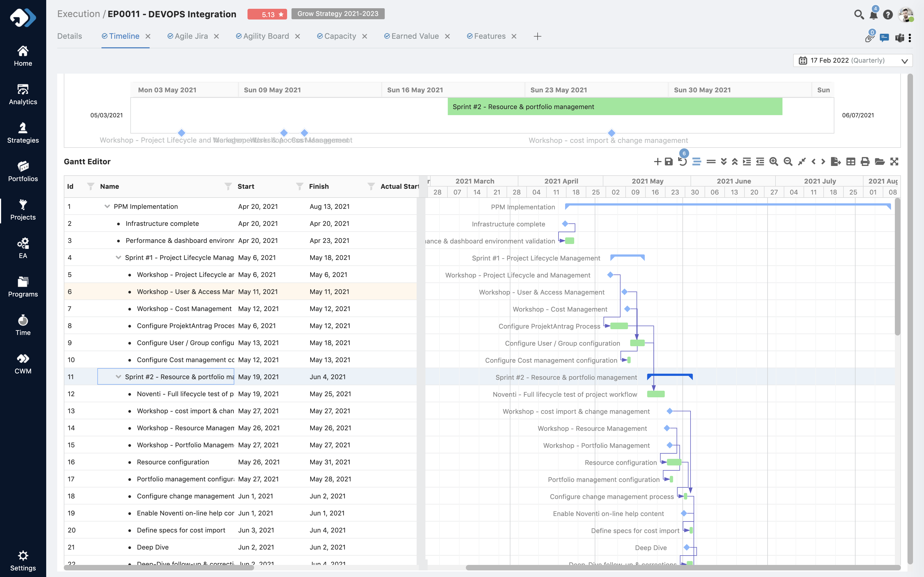
Task: Click the zoom out magnifier icon
Action: point(788,162)
